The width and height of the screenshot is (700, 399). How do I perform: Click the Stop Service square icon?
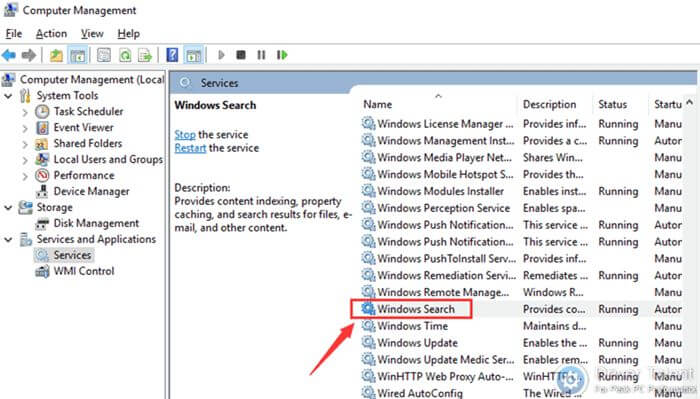click(241, 55)
